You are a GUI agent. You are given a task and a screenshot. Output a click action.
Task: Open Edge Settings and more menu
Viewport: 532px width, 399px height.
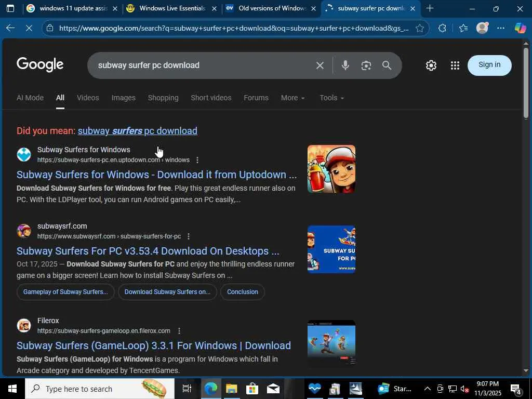coord(501,28)
